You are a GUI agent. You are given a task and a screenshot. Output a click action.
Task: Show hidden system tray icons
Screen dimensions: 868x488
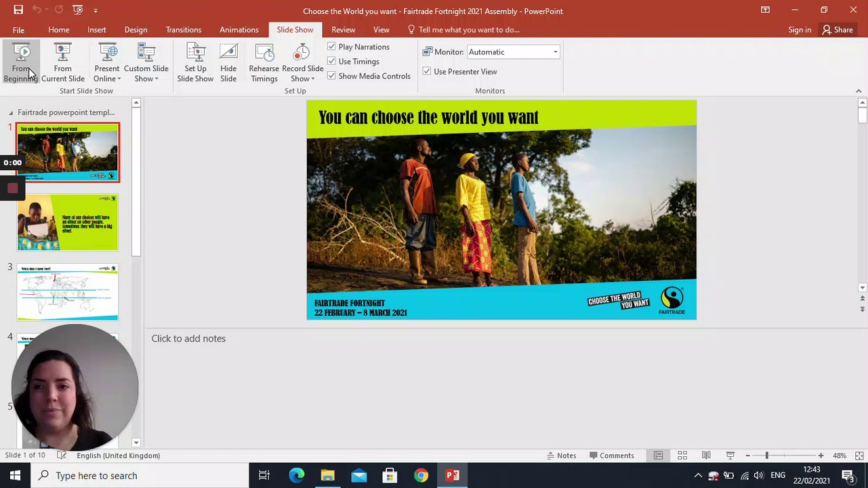(x=698, y=476)
